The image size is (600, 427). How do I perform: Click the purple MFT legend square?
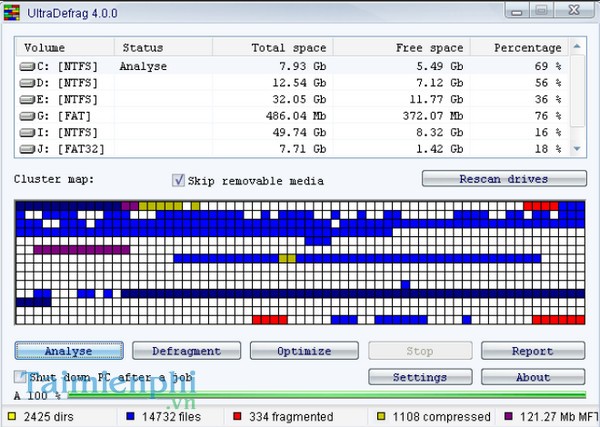click(509, 416)
